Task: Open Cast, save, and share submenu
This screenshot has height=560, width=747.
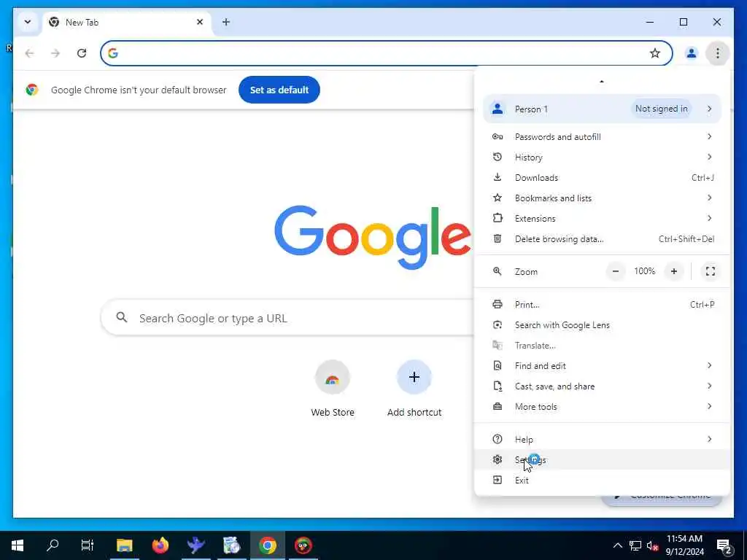Action: (x=602, y=386)
